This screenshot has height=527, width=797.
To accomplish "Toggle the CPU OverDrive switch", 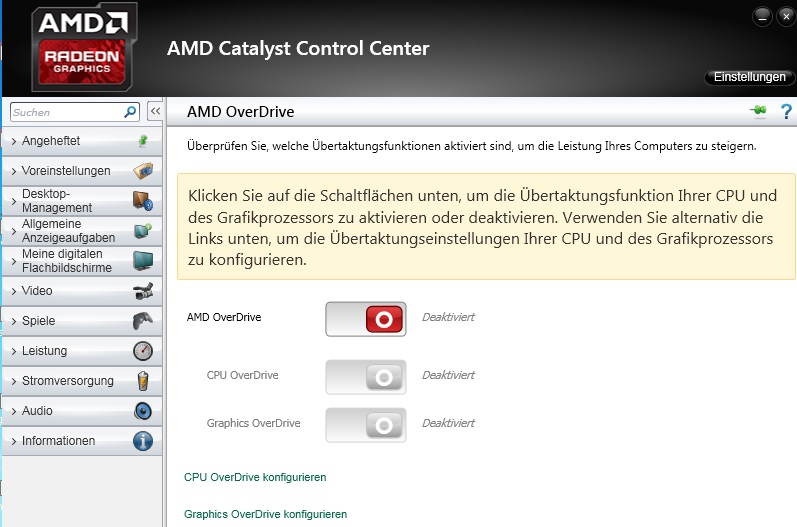I will (366, 377).
